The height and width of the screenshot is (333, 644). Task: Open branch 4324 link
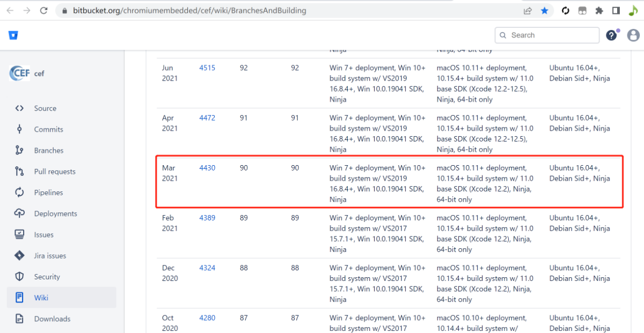coord(207,268)
